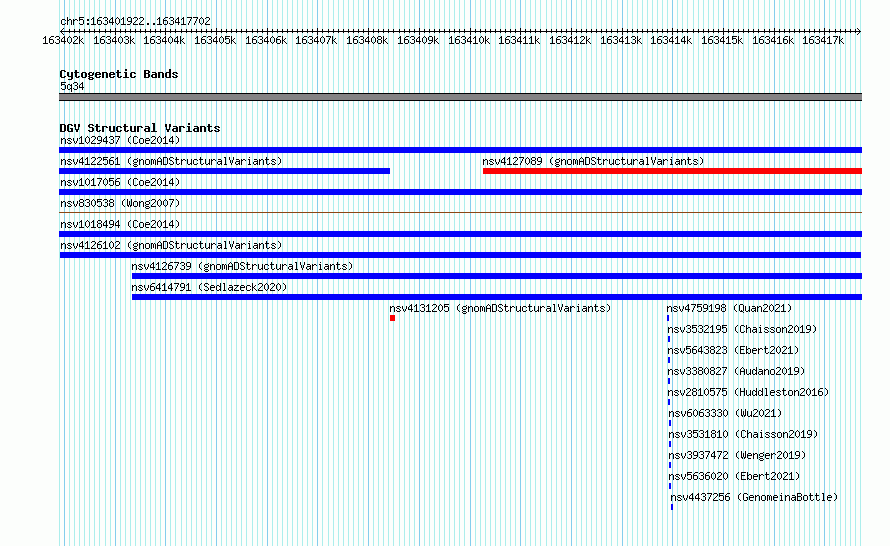Click the 163403k ruler tick label
This screenshot has height=546, width=890.
114,40
